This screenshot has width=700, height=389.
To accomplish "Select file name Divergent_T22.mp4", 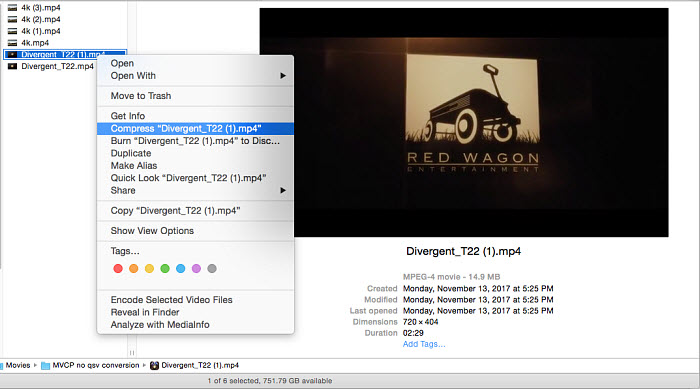I will coord(58,66).
